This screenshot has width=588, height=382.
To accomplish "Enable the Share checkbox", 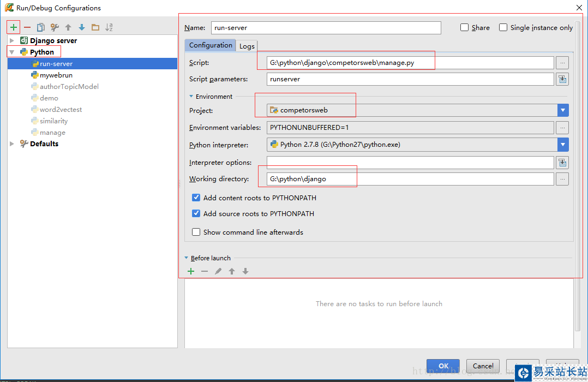I will [x=465, y=27].
